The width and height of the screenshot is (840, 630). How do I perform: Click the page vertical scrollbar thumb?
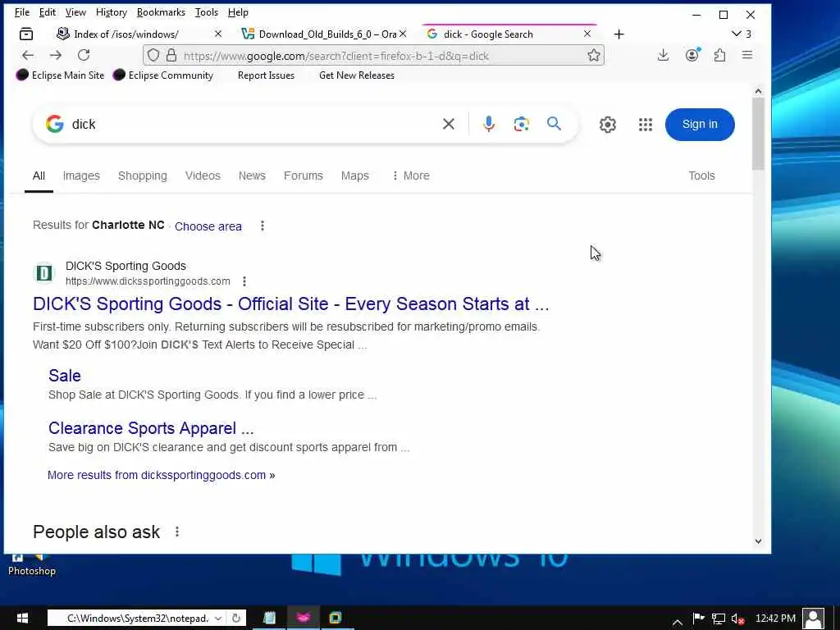pos(758,134)
